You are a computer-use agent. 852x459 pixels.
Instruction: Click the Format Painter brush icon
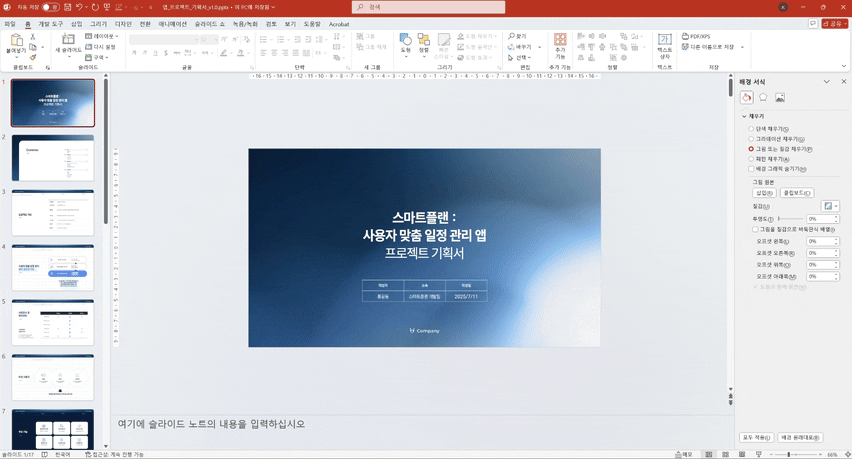point(33,57)
